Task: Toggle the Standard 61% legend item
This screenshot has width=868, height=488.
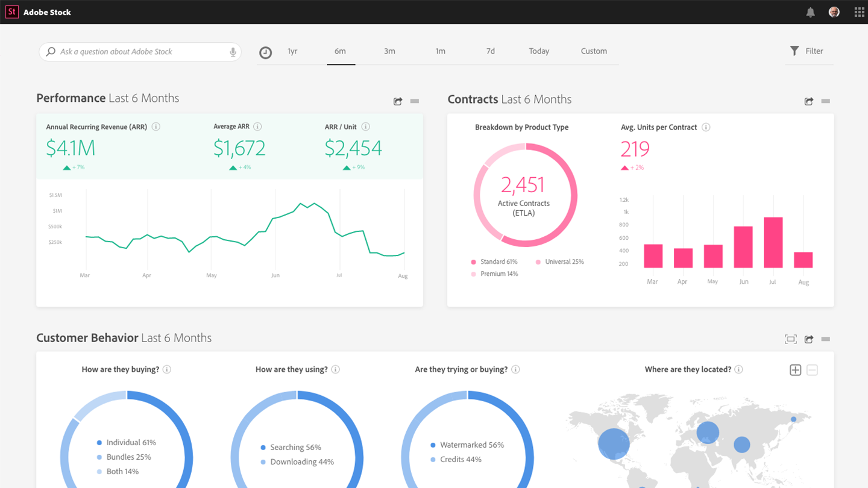Action: [494, 262]
